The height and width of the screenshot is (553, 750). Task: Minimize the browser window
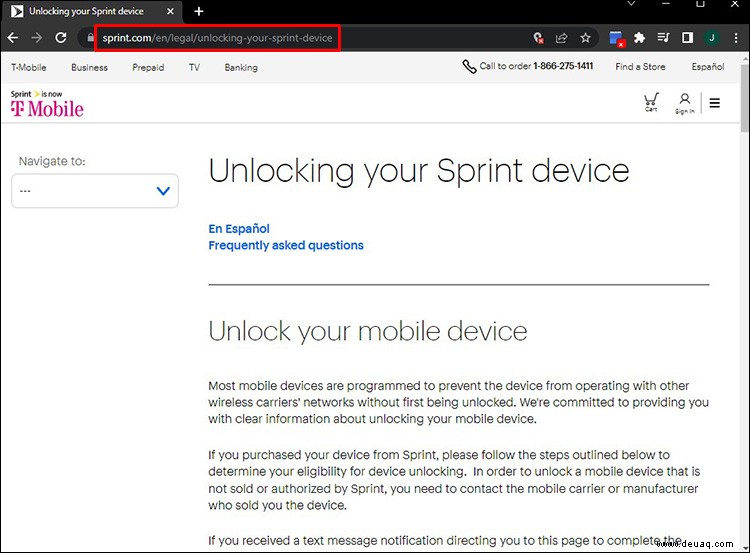click(x=666, y=3)
